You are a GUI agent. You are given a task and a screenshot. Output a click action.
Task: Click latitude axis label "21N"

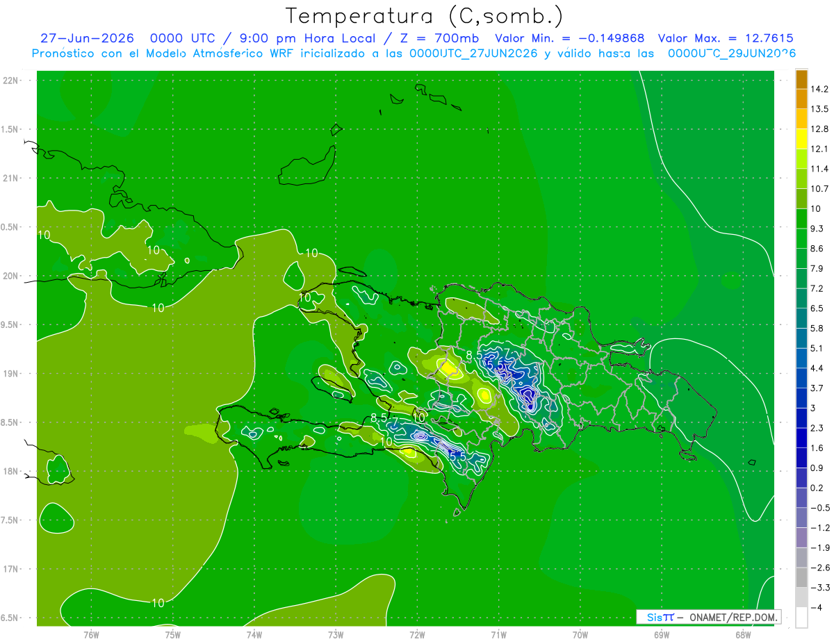12,178
